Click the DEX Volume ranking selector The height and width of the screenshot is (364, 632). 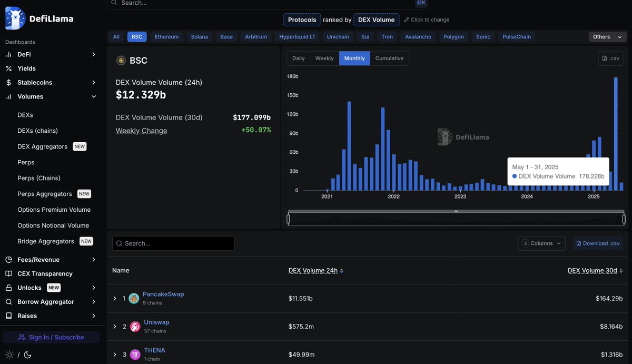click(x=377, y=20)
